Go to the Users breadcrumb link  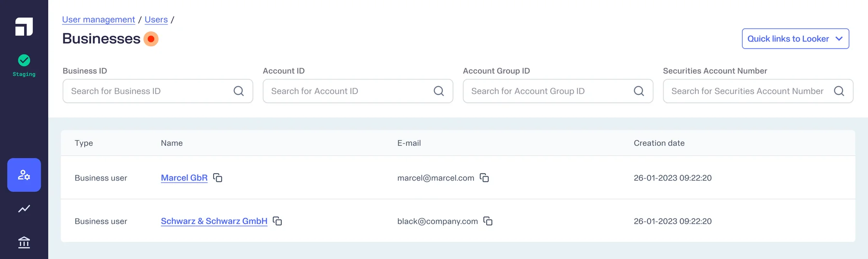(156, 20)
